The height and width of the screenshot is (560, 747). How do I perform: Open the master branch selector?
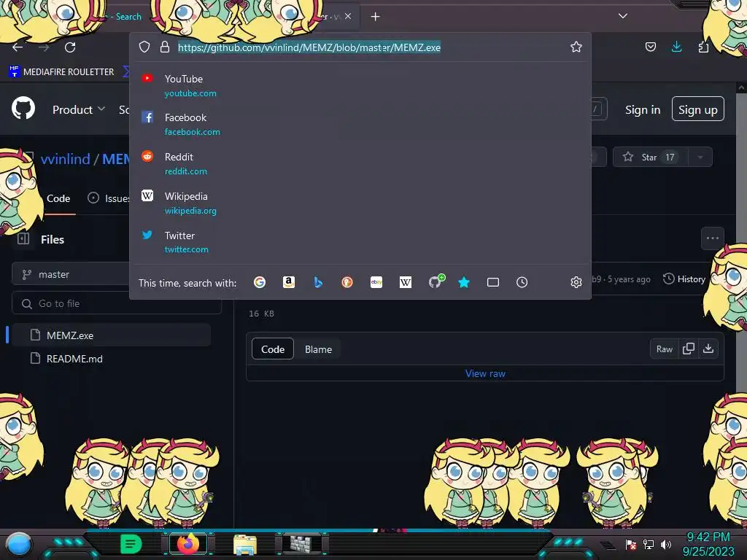pyautogui.click(x=71, y=274)
